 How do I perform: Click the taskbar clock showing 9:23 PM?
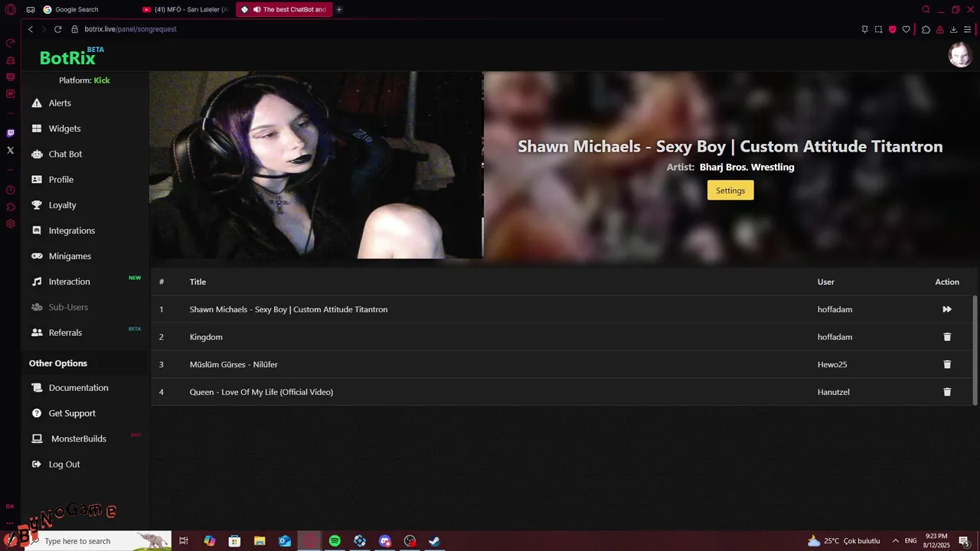(936, 541)
